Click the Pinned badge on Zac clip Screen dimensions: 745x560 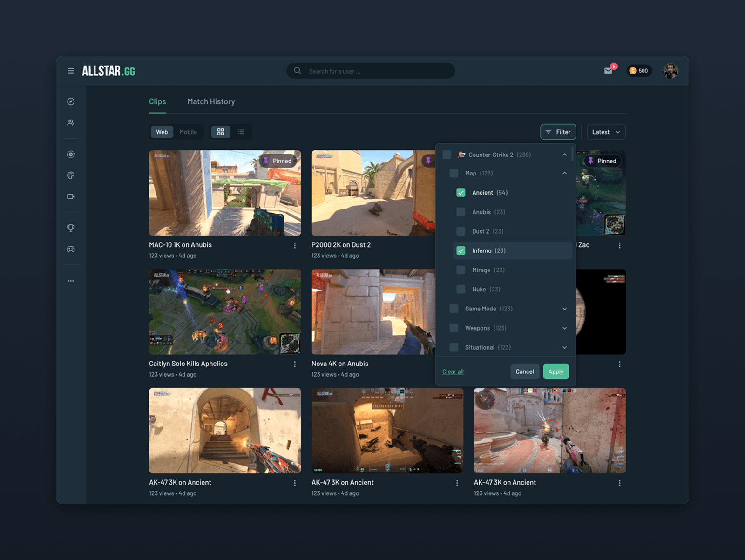[x=603, y=161]
